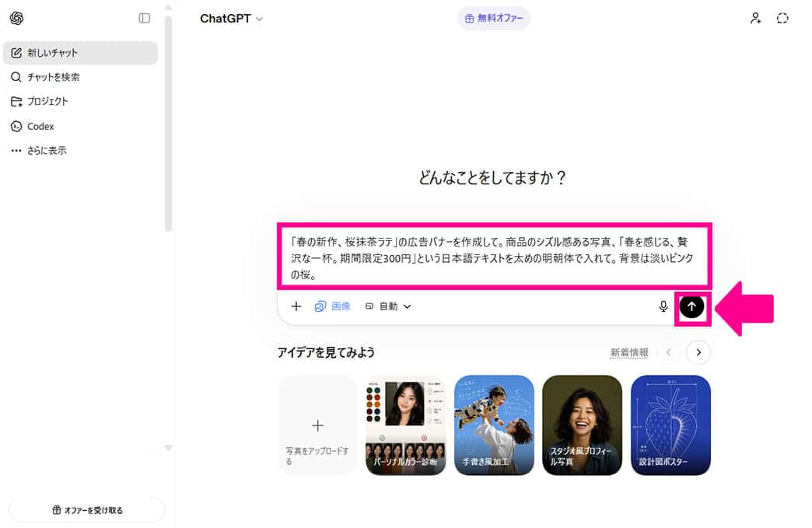Select the スタジオ風プロフィール写真 thumbnail
812x528 pixels.
582,425
